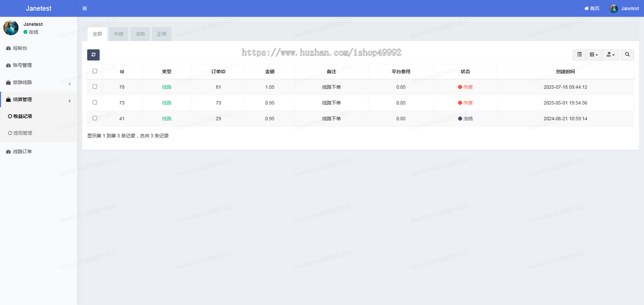The width and height of the screenshot is (644, 305).
Task: Click the 金额 column header
Action: click(x=270, y=71)
